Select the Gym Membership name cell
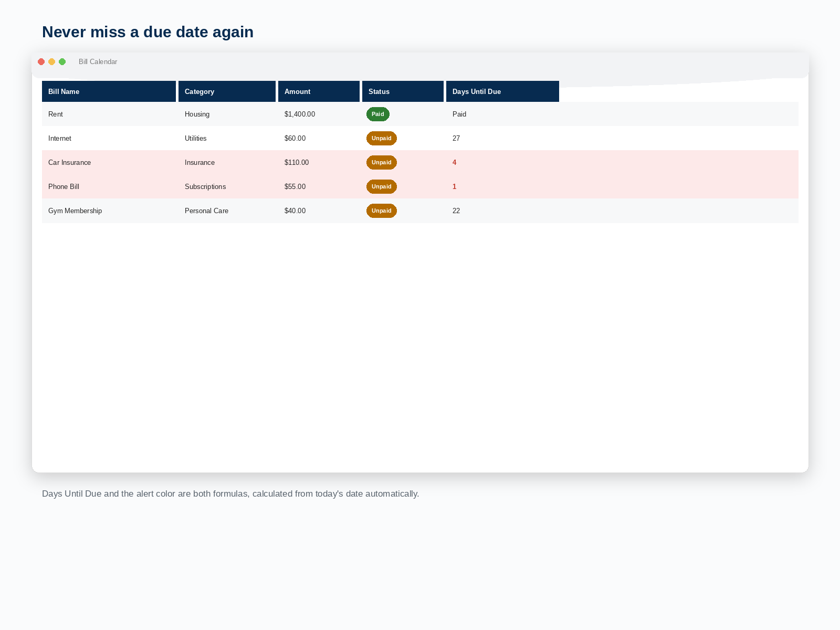Screen dimensions: 840x630 click(x=75, y=211)
